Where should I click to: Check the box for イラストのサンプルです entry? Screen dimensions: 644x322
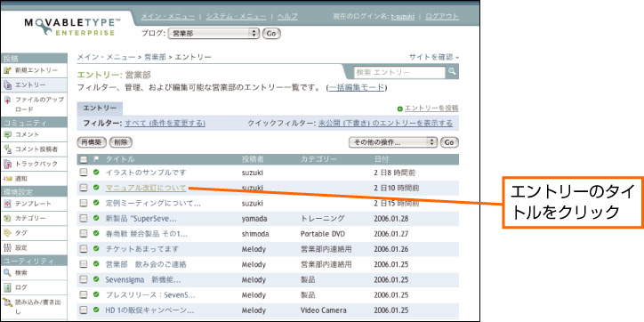(84, 173)
